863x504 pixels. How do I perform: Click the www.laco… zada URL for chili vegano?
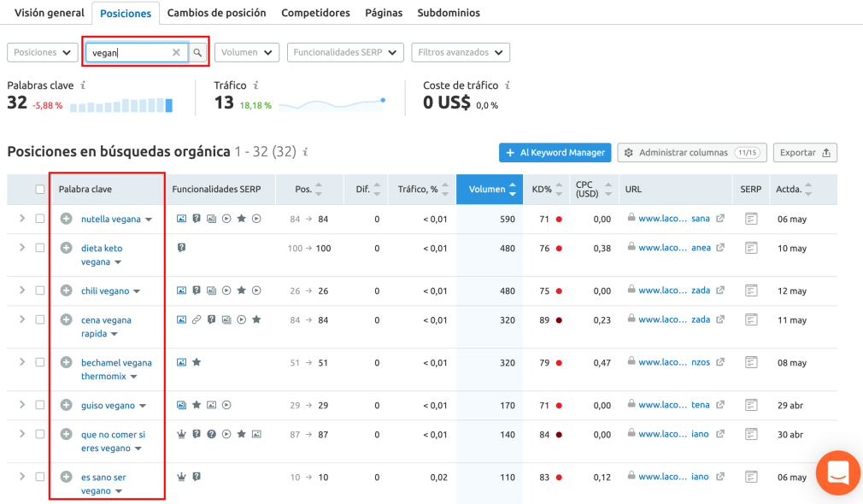tap(674, 290)
